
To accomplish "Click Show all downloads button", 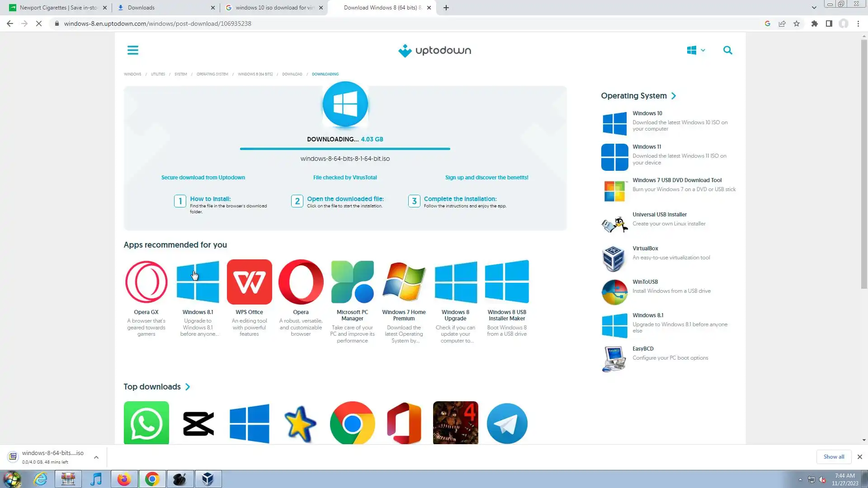I will click(x=833, y=457).
